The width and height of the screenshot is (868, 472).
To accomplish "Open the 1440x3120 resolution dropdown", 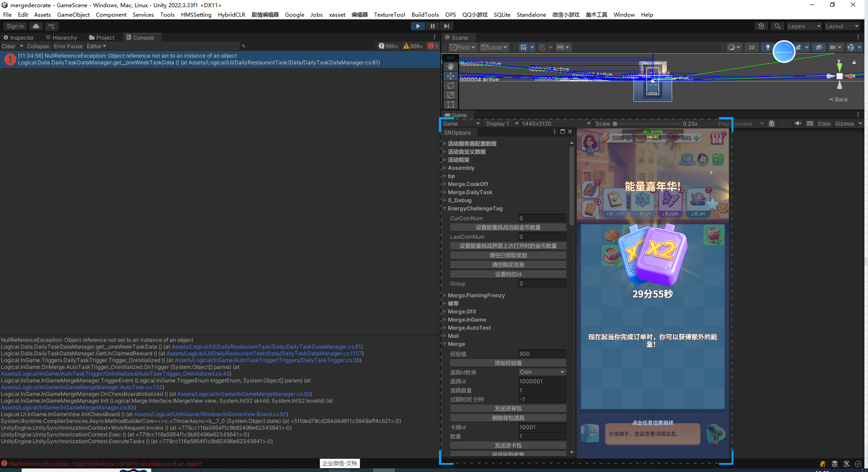I will coord(556,124).
